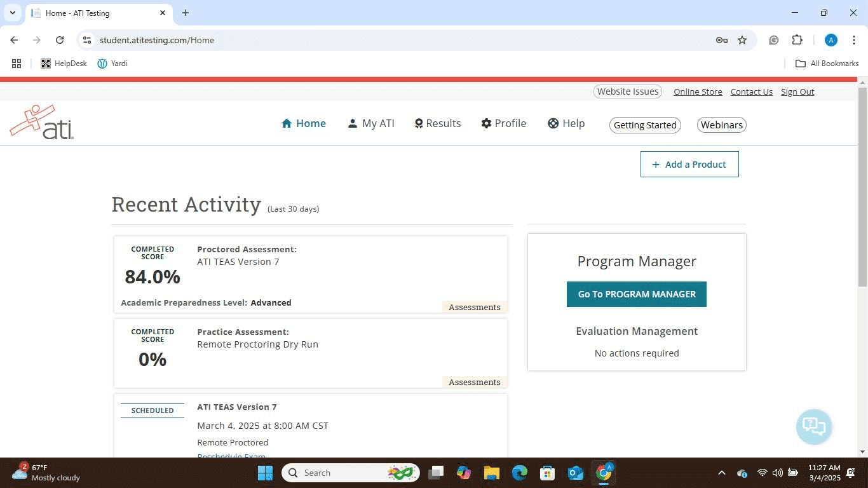The width and height of the screenshot is (868, 488).
Task: Click the address bar URL field
Action: (381, 40)
